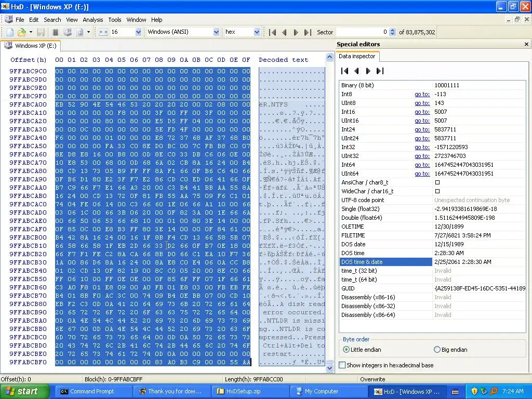Click go to link for UInt16
Viewport: 532px width, 399px height.
click(x=422, y=121)
